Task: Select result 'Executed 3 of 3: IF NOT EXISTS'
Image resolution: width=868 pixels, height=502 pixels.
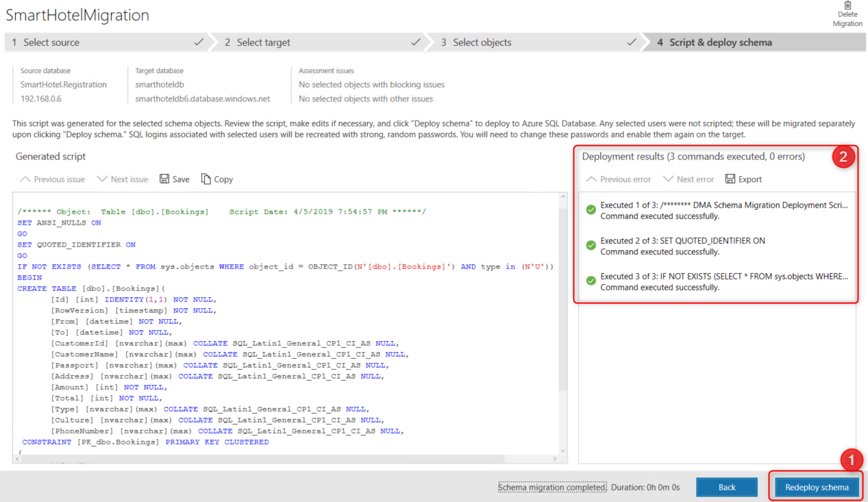Action: (717, 281)
